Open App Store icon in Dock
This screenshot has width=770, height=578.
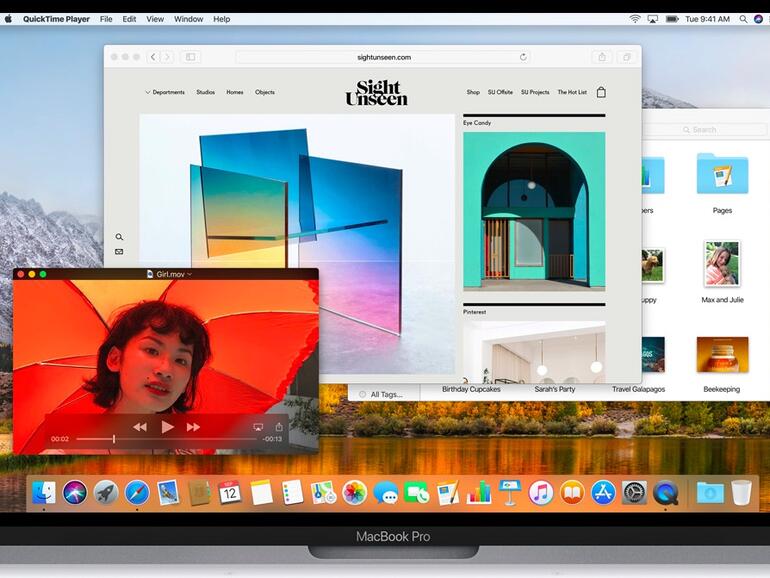[603, 493]
